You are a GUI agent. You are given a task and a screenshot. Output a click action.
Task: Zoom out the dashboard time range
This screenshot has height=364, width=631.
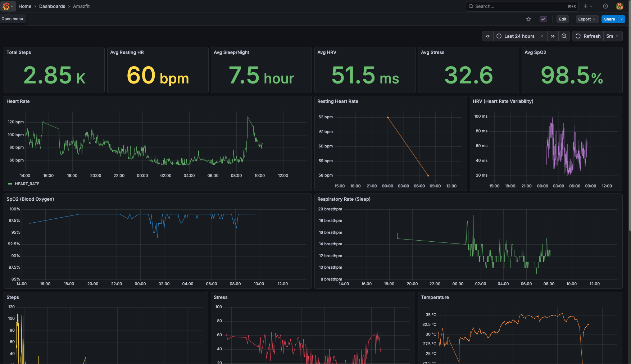click(564, 36)
